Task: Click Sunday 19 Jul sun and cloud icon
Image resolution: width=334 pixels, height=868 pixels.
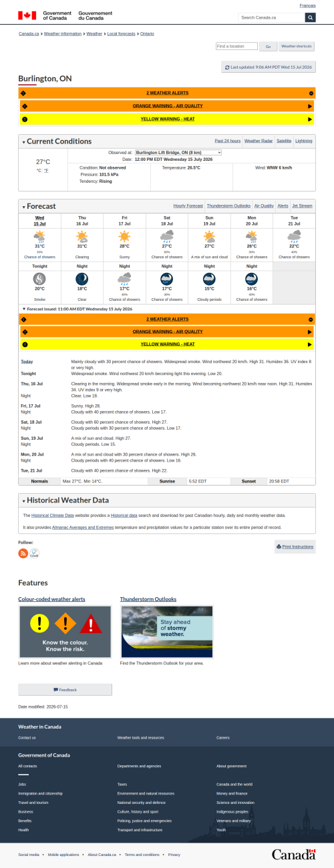Action: 209,236
